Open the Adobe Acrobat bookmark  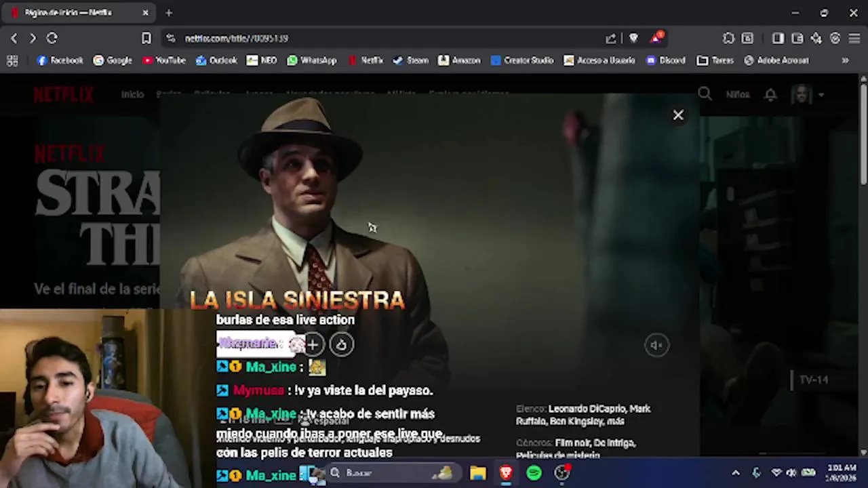click(x=776, y=60)
